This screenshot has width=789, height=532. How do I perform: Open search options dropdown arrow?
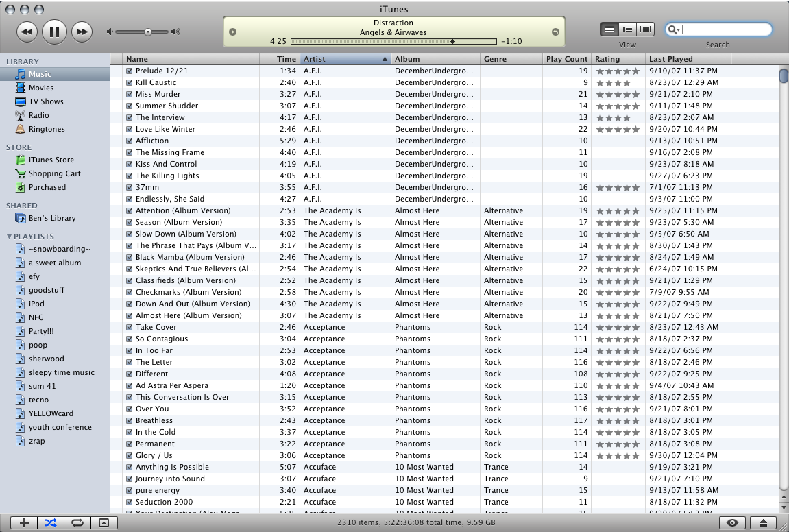coord(679,30)
